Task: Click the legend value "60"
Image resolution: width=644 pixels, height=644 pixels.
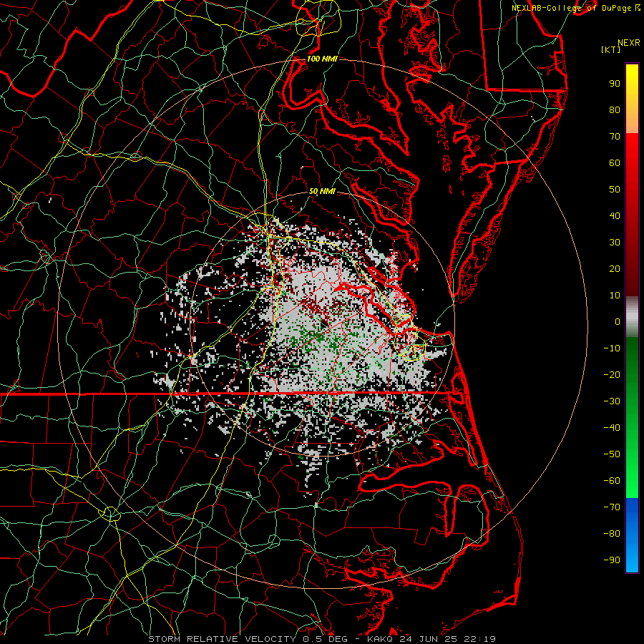Action: point(615,162)
